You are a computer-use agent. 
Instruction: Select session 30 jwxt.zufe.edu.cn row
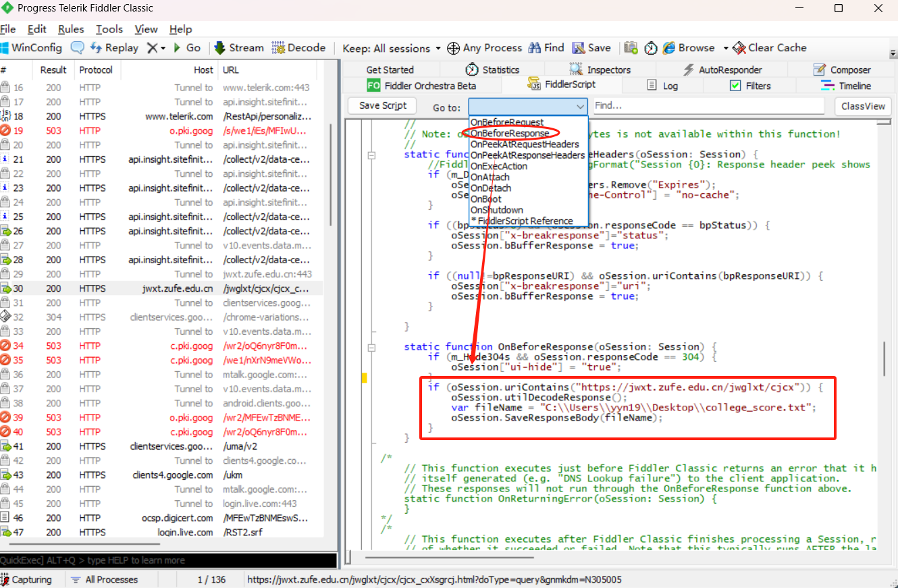click(x=161, y=288)
